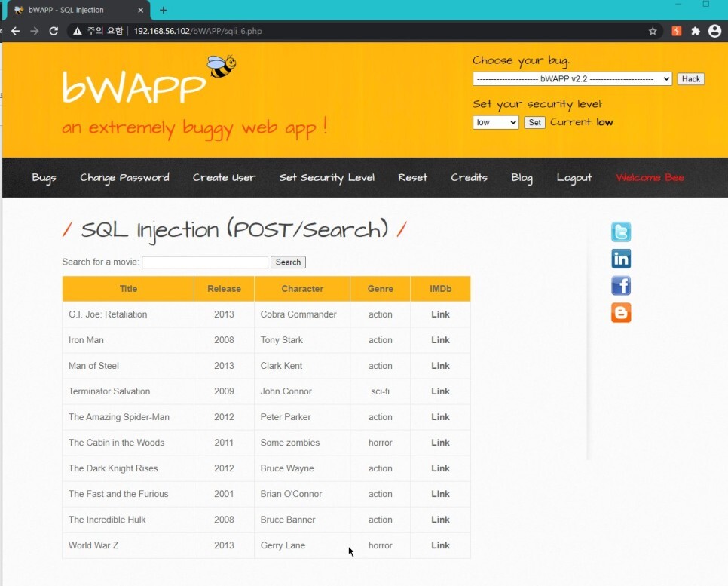Go back with browser back arrow
The width and height of the screenshot is (728, 586).
click(x=15, y=31)
